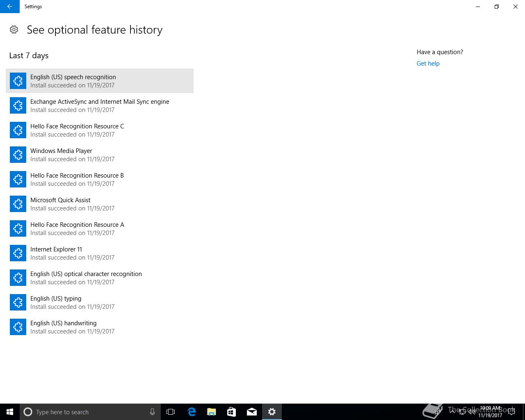Select the Microsoft Quick Assist entry
The image size is (525, 420).
pyautogui.click(x=100, y=204)
